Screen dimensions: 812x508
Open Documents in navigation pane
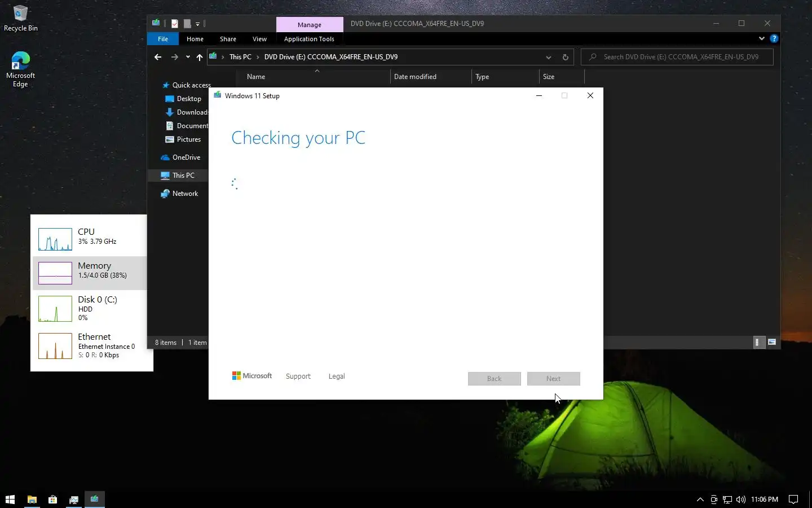tap(187, 126)
